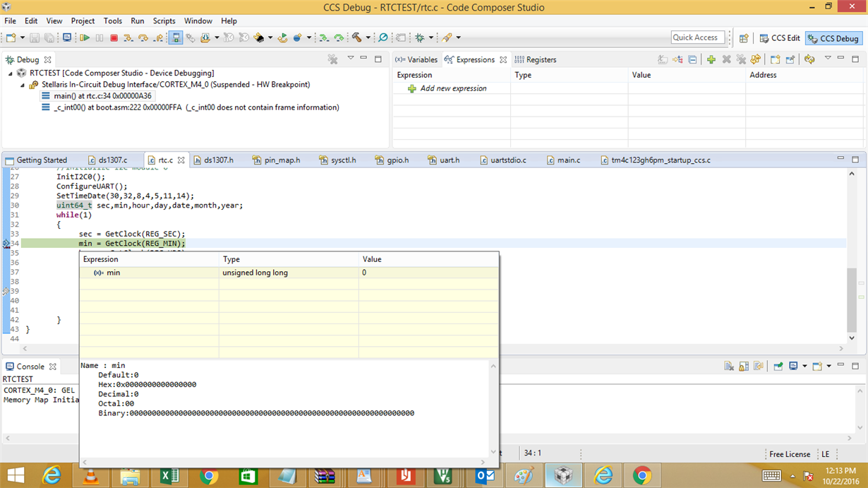The height and width of the screenshot is (488, 868).
Task: Click the Display Selected Console icon
Action: (793, 366)
